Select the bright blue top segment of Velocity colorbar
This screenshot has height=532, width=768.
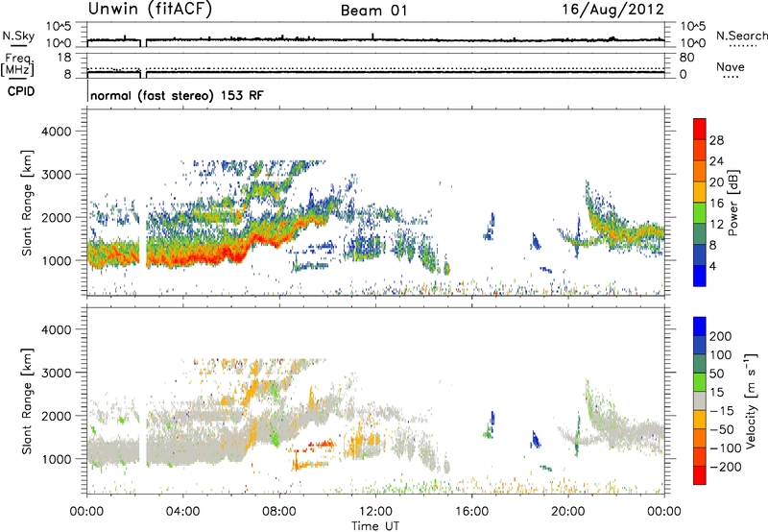click(x=700, y=326)
